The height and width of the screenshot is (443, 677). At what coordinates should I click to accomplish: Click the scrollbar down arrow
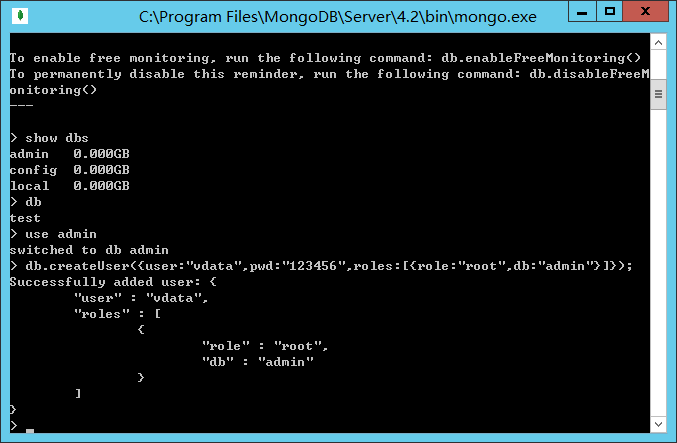click(x=658, y=424)
